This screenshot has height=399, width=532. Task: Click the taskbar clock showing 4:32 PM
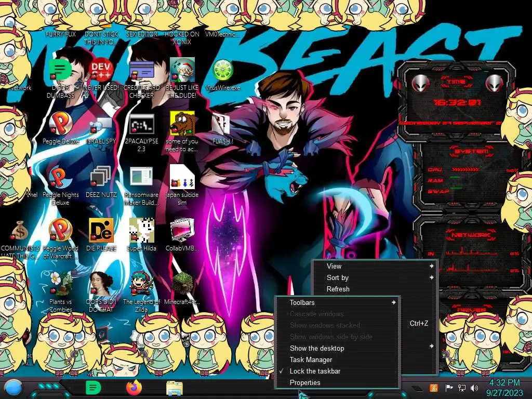[x=504, y=388]
